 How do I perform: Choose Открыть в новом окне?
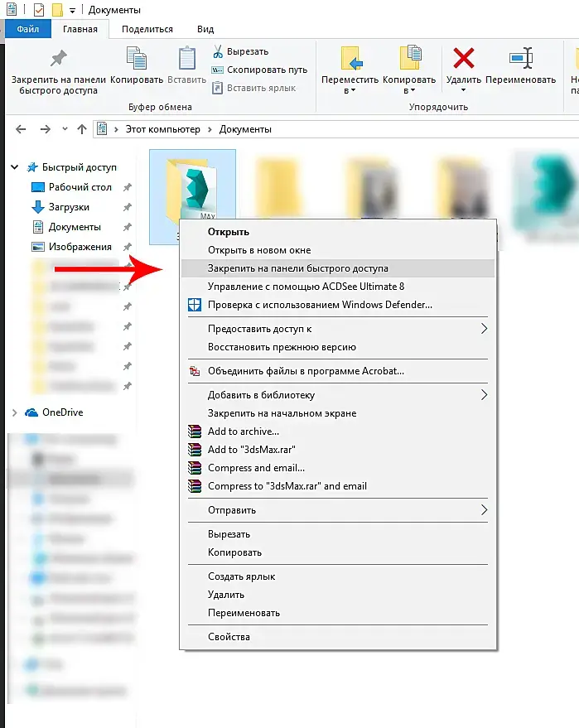(338, 250)
